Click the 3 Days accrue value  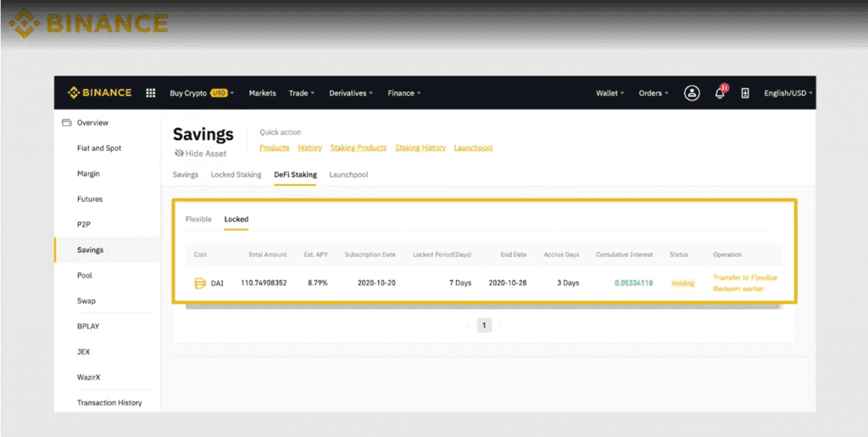[568, 283]
